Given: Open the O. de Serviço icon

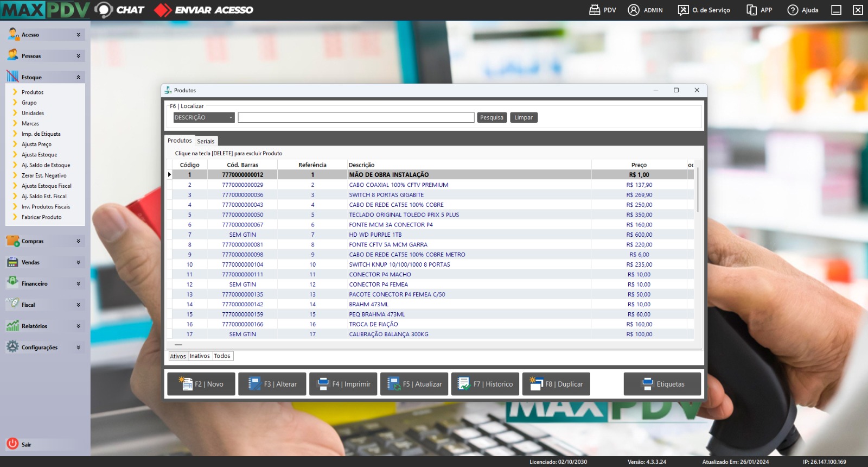Looking at the screenshot, I should [683, 10].
